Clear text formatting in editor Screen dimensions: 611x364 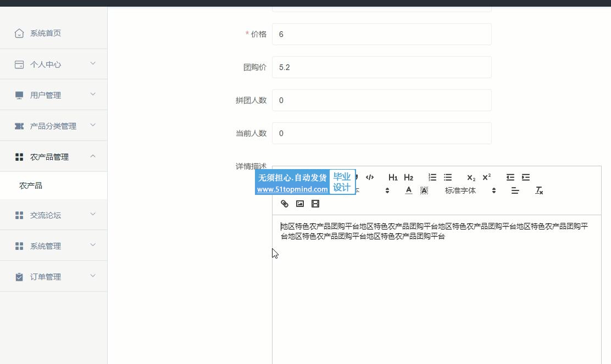pyautogui.click(x=539, y=191)
